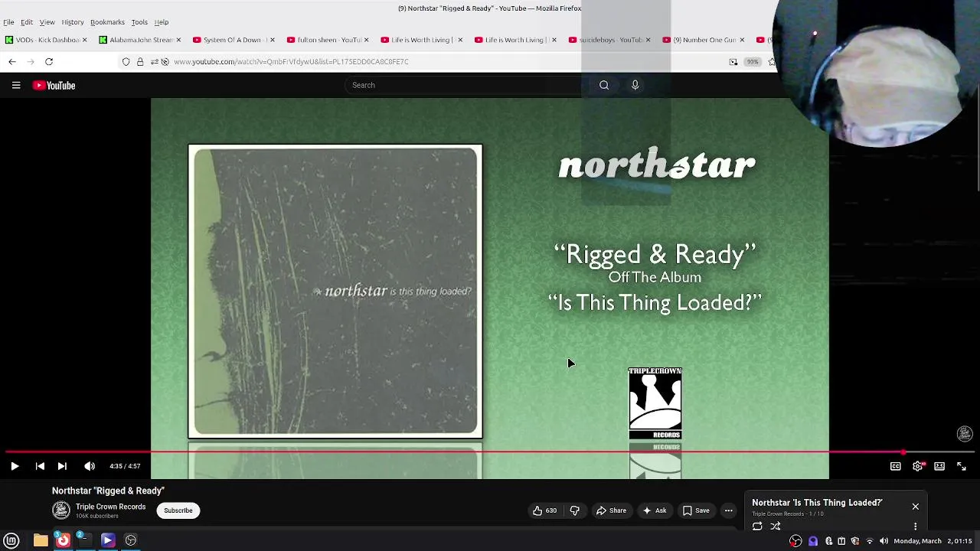Close the fulton sheen tab
The image size is (980, 551).
[367, 40]
